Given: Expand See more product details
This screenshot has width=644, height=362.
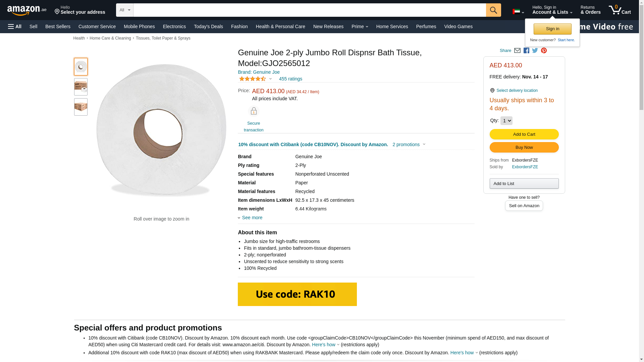Looking at the screenshot, I should [252, 218].
